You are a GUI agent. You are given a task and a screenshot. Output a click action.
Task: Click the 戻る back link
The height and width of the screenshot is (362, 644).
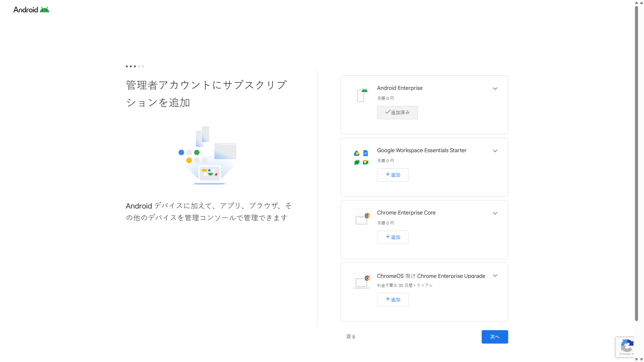point(351,337)
